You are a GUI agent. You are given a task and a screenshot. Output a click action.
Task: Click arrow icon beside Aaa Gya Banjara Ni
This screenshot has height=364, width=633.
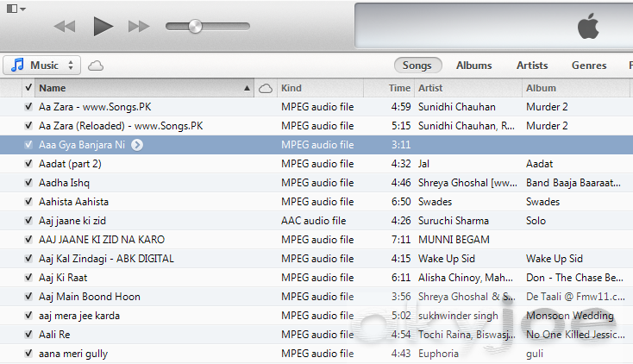137,145
